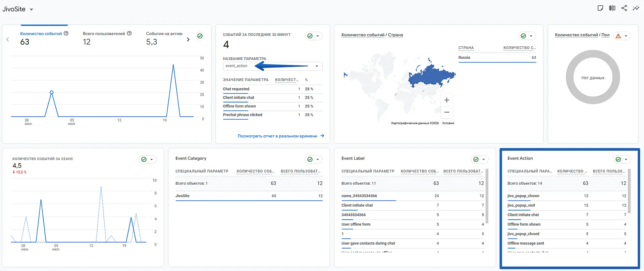
Task: Open the event_action parameter dropdown
Action: (272, 66)
